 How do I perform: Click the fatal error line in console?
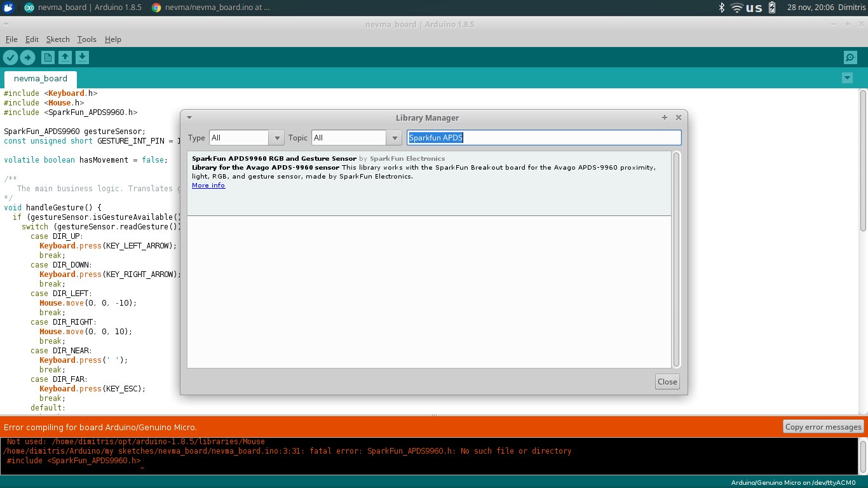click(x=287, y=451)
